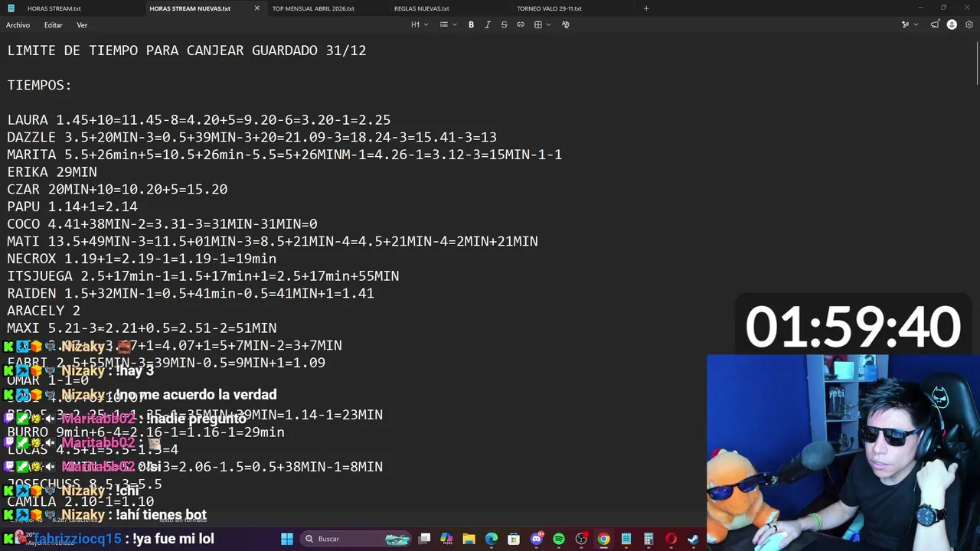This screenshot has width=980, height=551.
Task: Open the account profile icon
Action: click(952, 24)
